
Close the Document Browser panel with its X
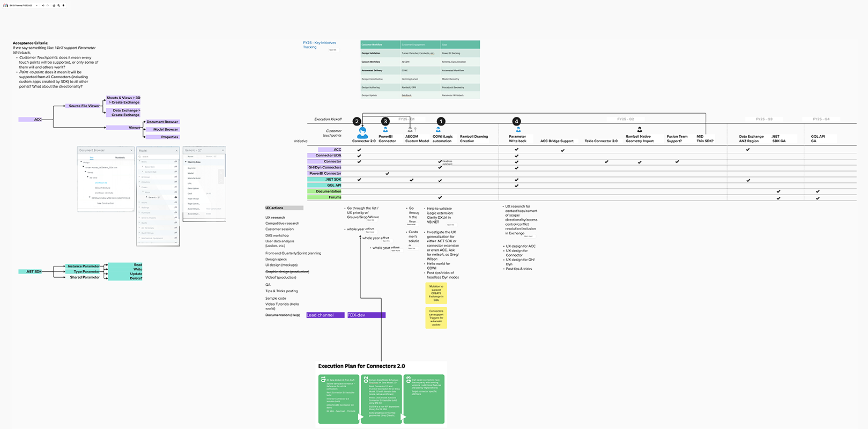click(131, 150)
